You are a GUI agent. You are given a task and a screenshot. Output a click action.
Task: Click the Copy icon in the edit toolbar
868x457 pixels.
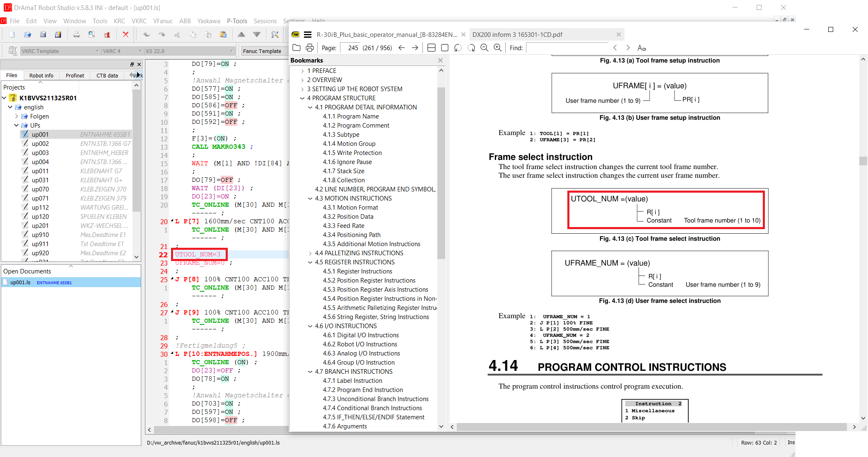click(x=193, y=34)
